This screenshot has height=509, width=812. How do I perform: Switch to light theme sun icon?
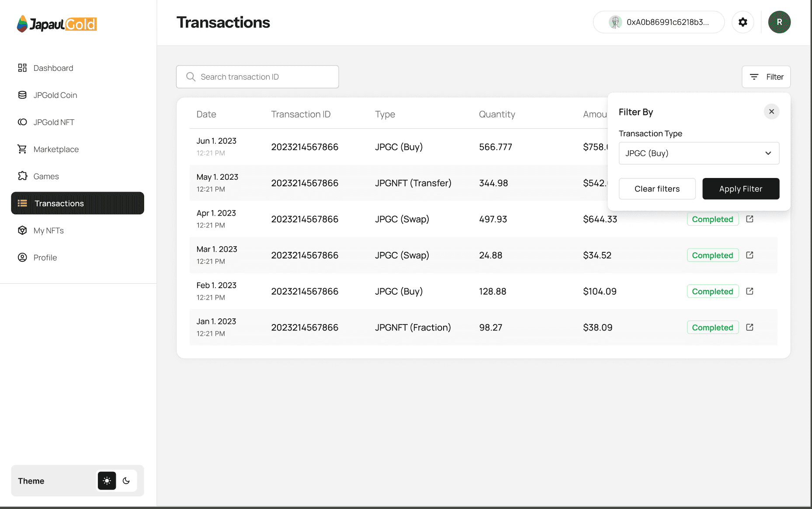(107, 481)
